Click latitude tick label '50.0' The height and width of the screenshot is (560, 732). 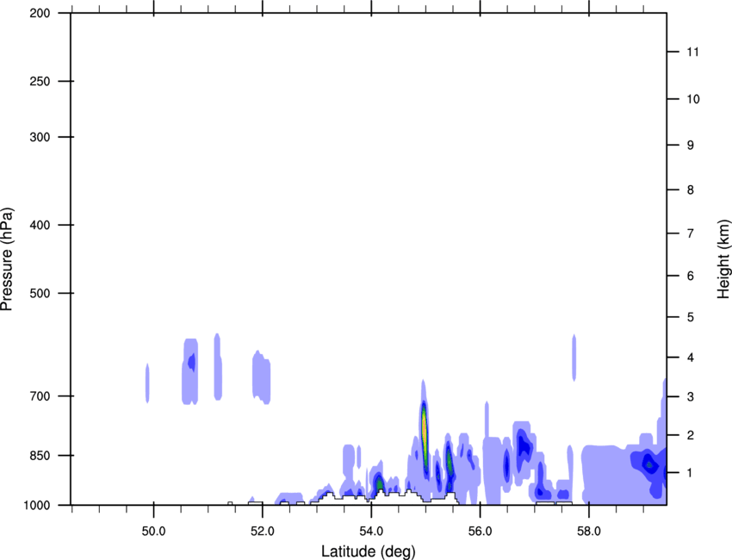(x=153, y=532)
